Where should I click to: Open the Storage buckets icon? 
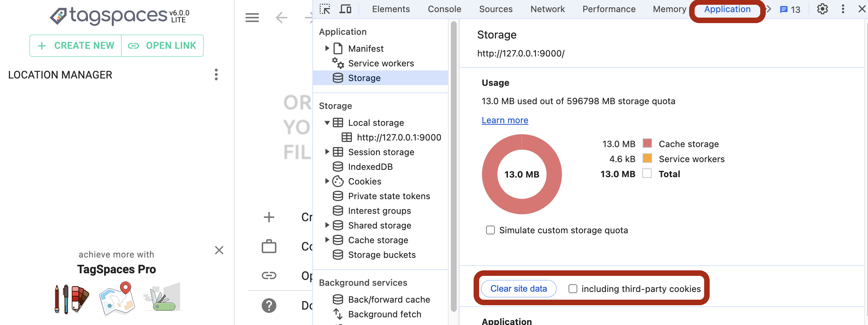click(x=338, y=255)
